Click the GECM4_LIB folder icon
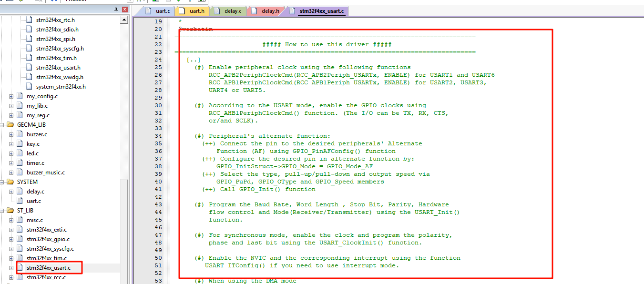644x284 pixels. click(10, 125)
